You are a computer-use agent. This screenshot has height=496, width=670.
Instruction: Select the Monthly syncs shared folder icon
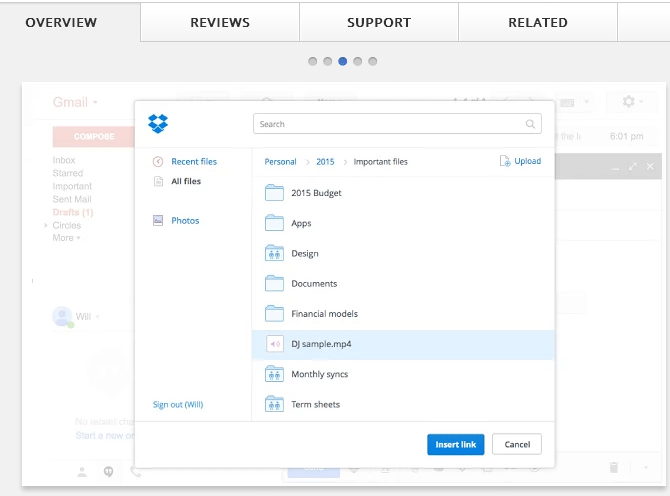pos(274,374)
